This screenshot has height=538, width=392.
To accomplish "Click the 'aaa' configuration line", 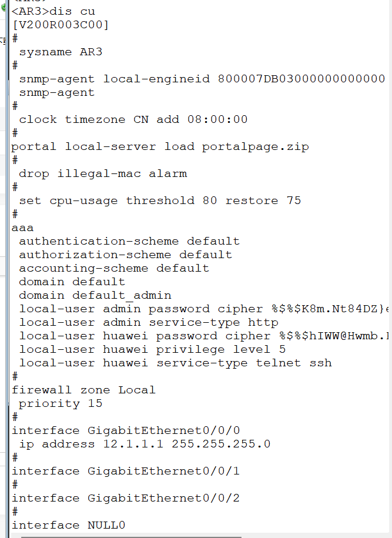I will click(23, 228).
